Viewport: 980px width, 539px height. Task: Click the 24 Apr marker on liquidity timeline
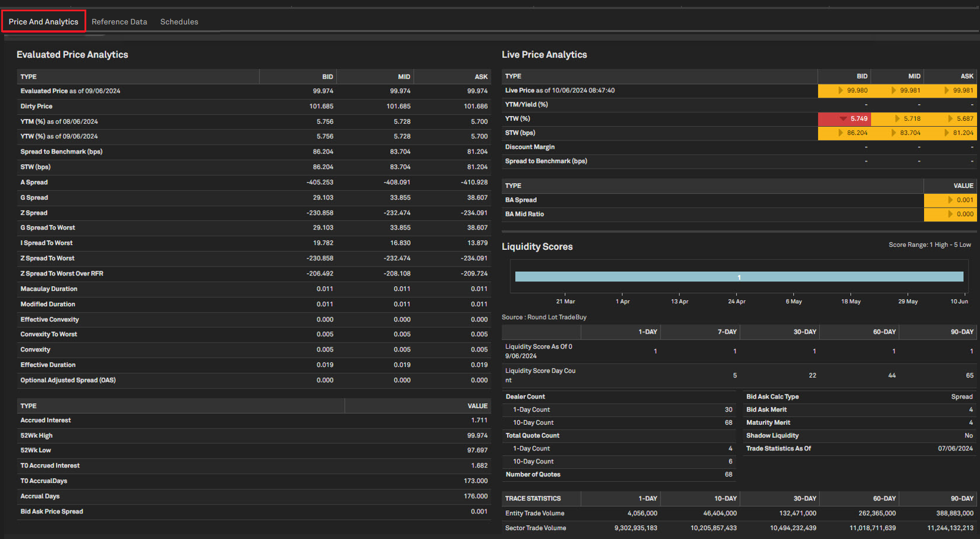pos(736,301)
